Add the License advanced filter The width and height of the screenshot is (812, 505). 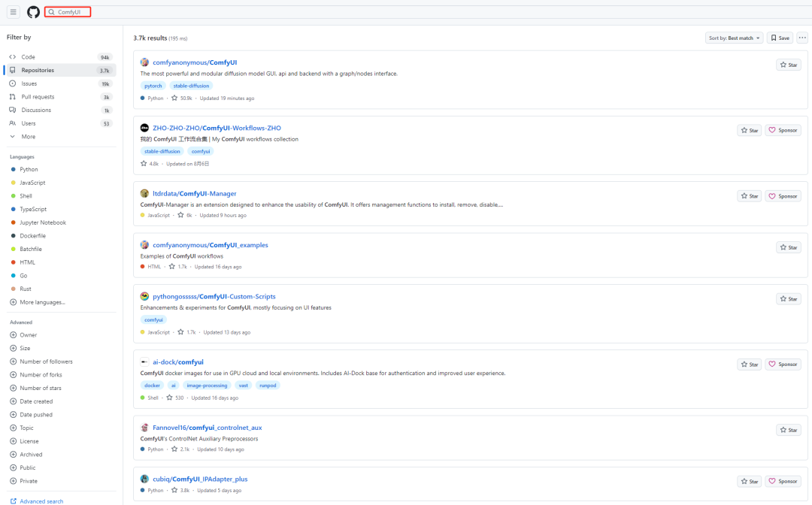tap(25, 441)
